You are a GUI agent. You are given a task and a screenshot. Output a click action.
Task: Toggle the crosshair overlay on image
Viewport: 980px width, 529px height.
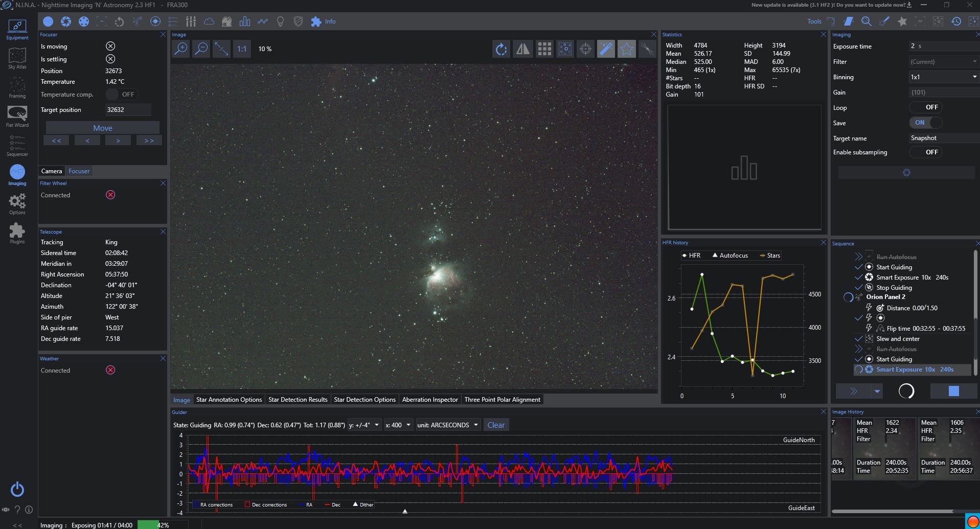(x=585, y=49)
